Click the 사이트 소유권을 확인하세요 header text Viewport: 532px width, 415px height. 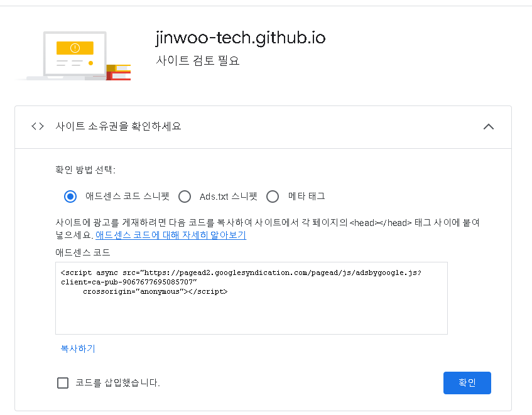[118, 126]
